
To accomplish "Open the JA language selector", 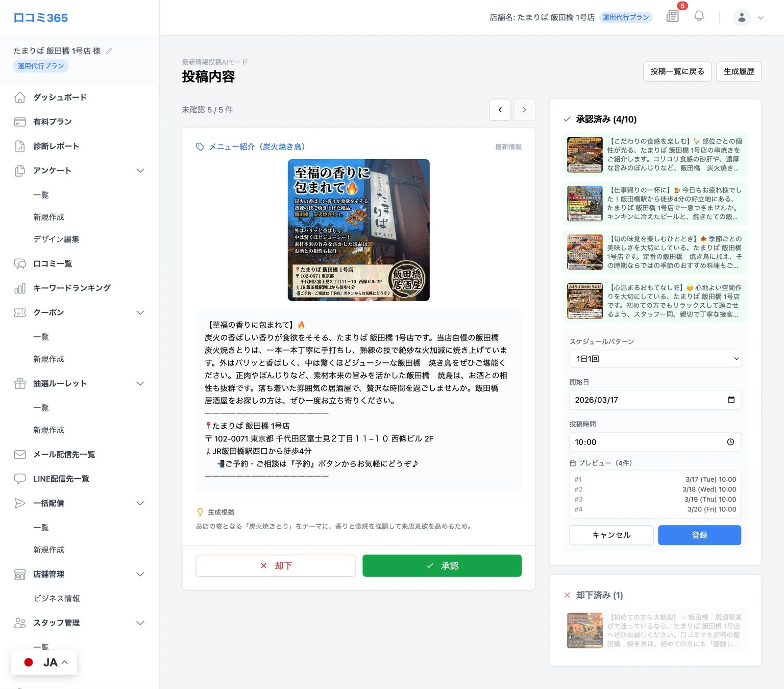I will (x=44, y=662).
